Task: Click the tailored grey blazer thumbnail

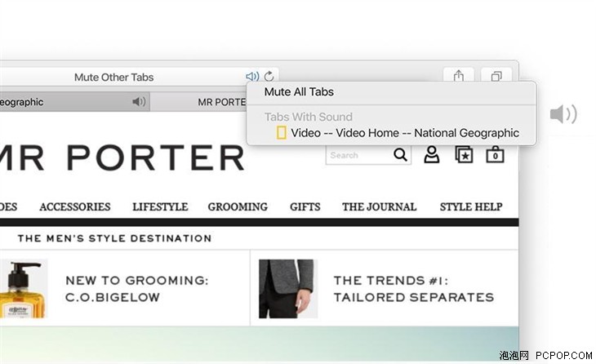Action: 288,289
